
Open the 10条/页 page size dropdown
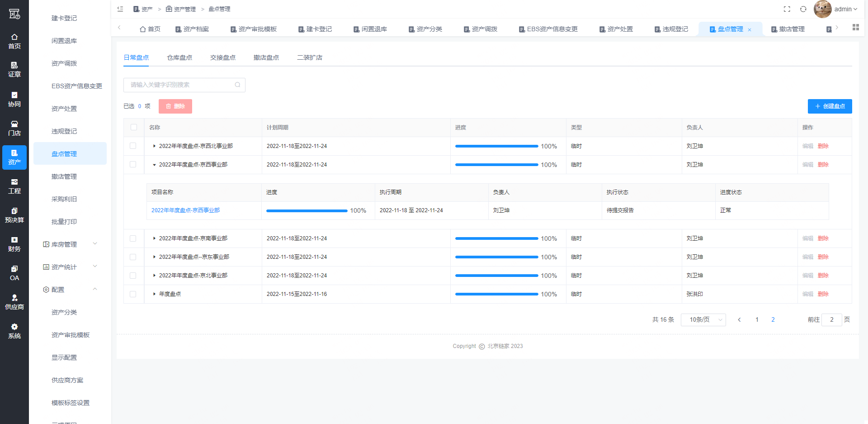pos(703,320)
